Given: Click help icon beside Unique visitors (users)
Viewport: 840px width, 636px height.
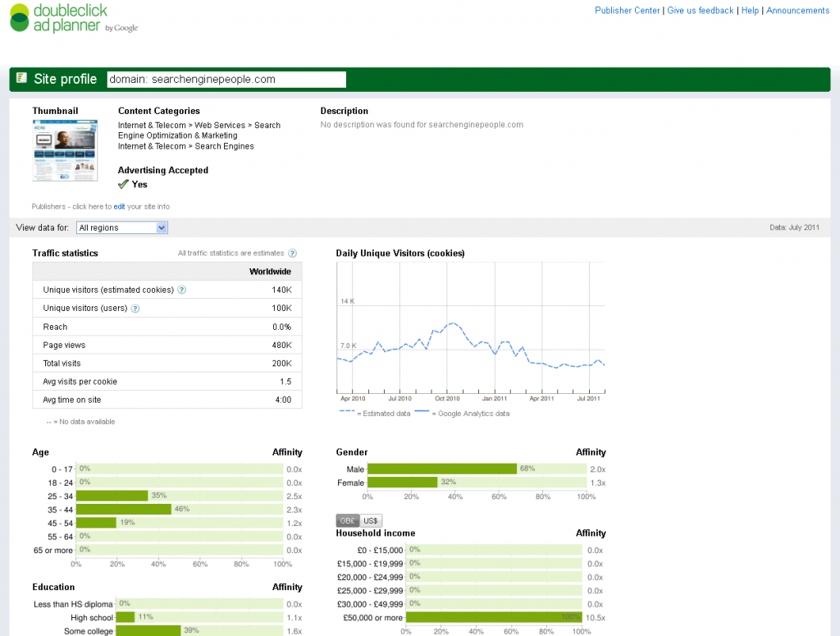Looking at the screenshot, I should click(135, 309).
